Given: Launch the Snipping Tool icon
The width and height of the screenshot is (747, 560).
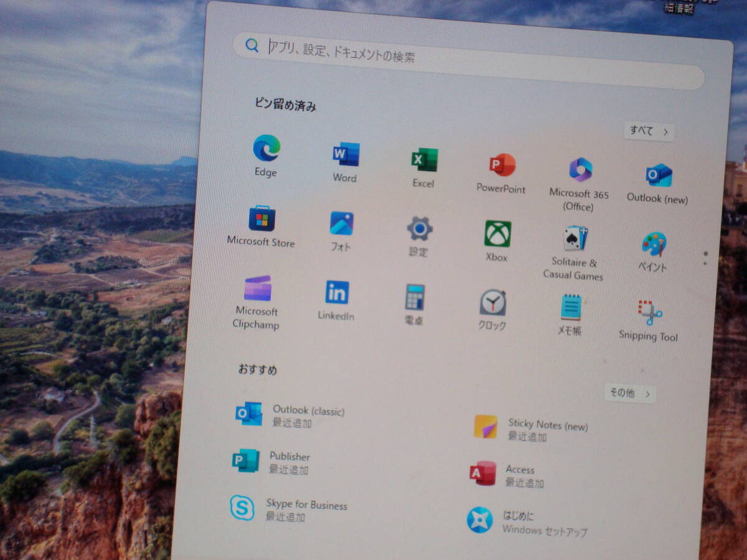Looking at the screenshot, I should pos(649,313).
